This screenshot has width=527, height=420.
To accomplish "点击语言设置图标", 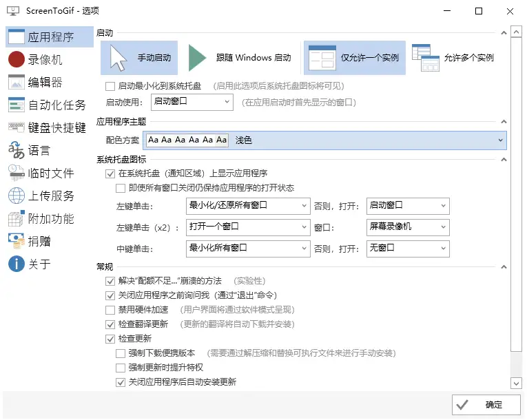I will (x=17, y=150).
